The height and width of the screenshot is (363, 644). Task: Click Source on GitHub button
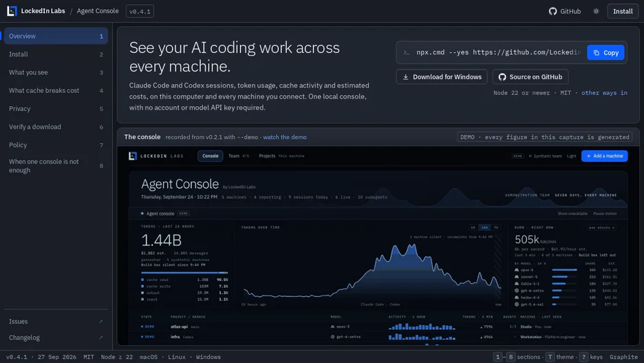tap(530, 77)
